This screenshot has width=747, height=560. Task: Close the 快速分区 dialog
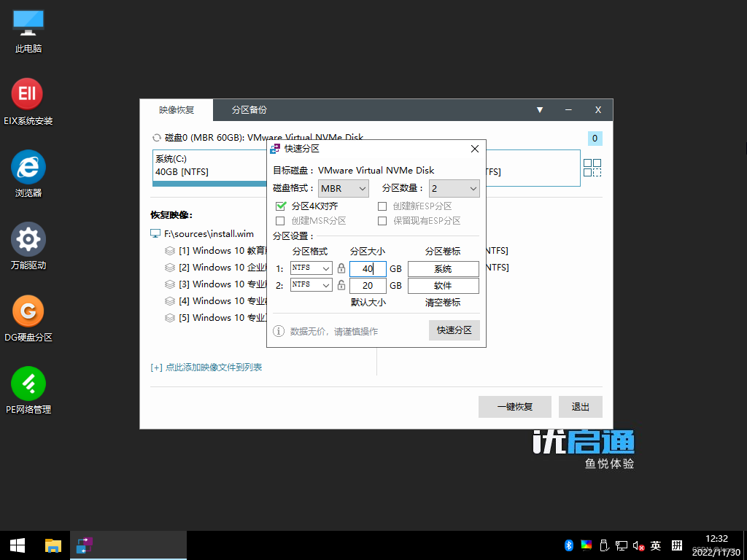[474, 149]
